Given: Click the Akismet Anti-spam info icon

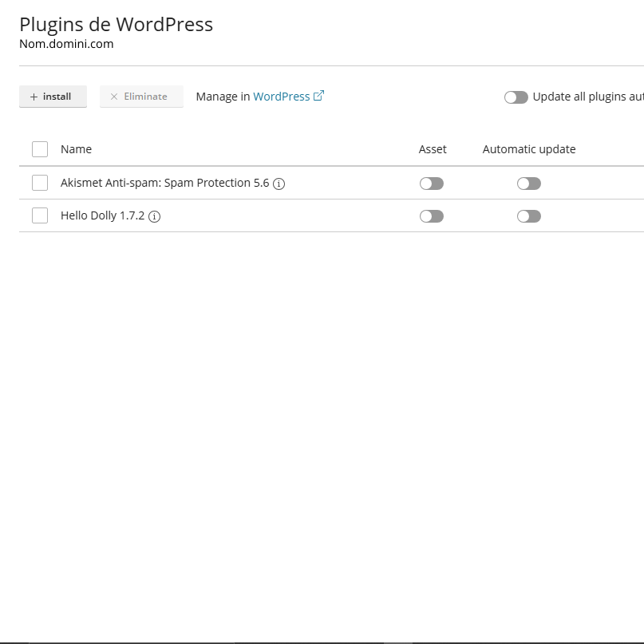Looking at the screenshot, I should click(x=279, y=184).
